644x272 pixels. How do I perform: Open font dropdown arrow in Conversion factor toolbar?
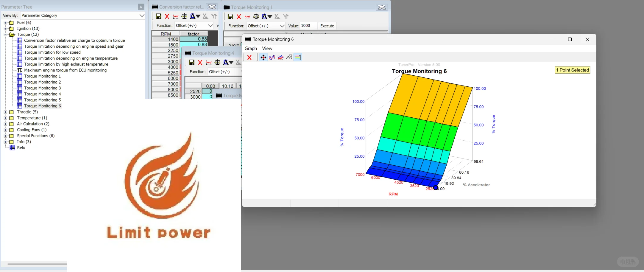198,16
